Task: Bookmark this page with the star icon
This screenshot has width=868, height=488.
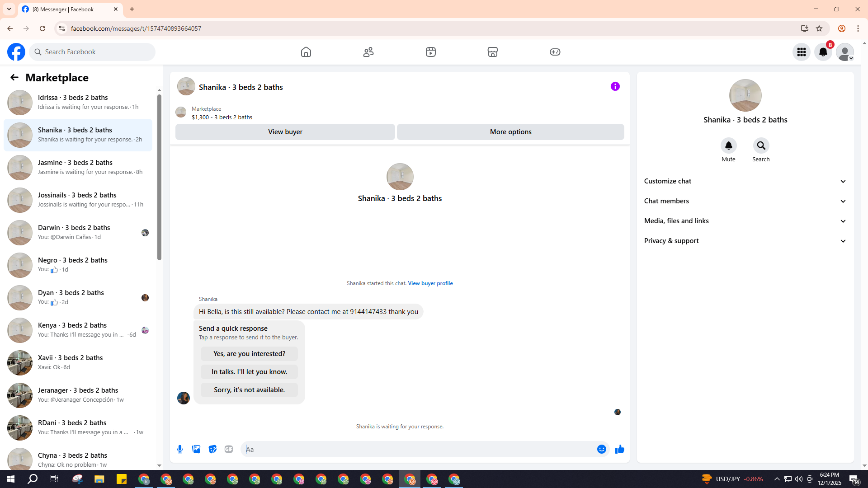Action: tap(819, 28)
